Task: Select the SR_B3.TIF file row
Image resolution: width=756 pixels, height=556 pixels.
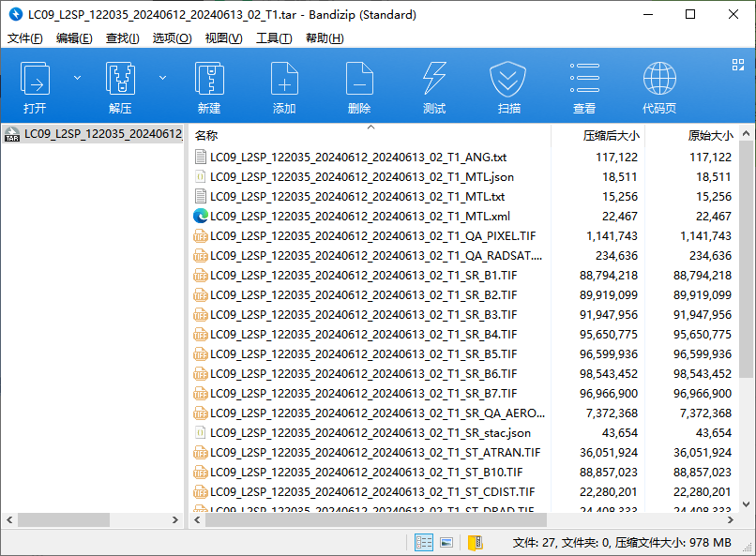Action: (x=463, y=315)
